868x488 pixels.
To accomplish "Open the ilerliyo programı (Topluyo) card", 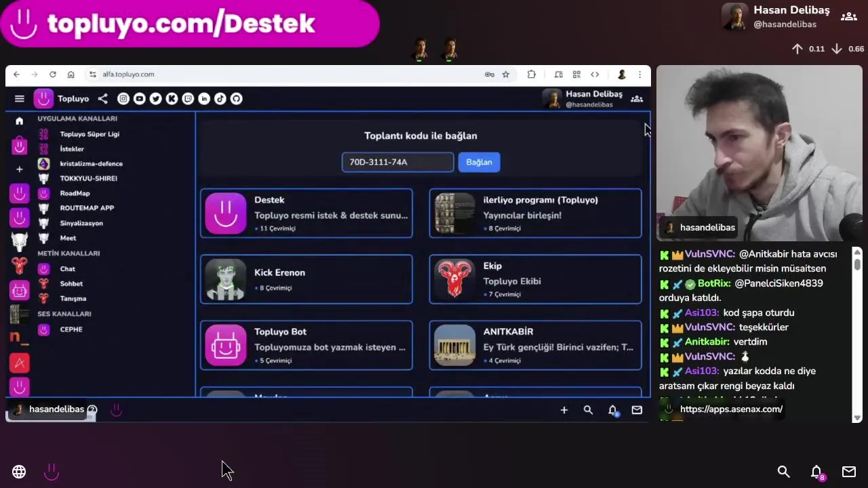I will (x=535, y=213).
